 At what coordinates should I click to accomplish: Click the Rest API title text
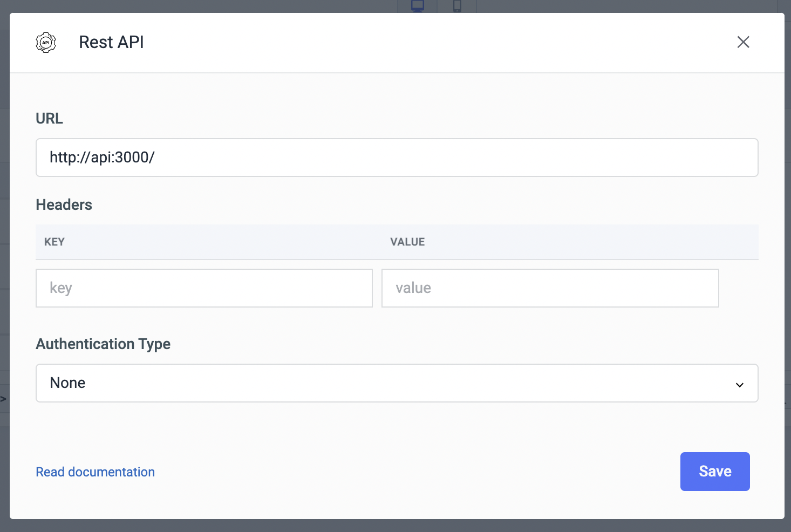pos(111,42)
